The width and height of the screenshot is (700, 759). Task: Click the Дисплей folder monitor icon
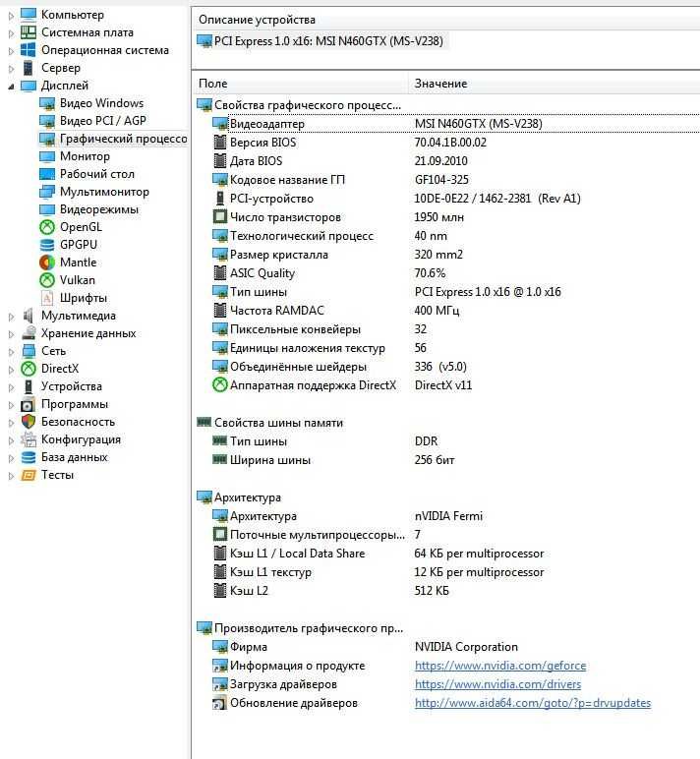29,86
